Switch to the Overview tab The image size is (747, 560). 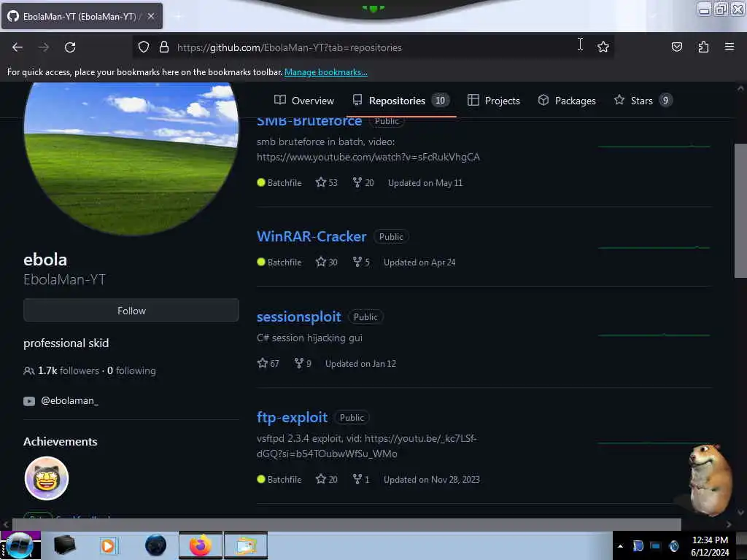[304, 101]
